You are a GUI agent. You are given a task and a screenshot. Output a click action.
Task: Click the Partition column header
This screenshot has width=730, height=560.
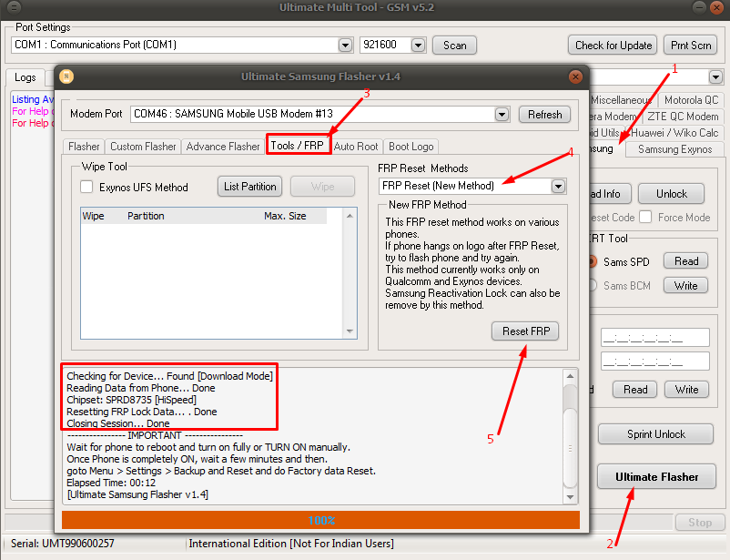pyautogui.click(x=146, y=216)
